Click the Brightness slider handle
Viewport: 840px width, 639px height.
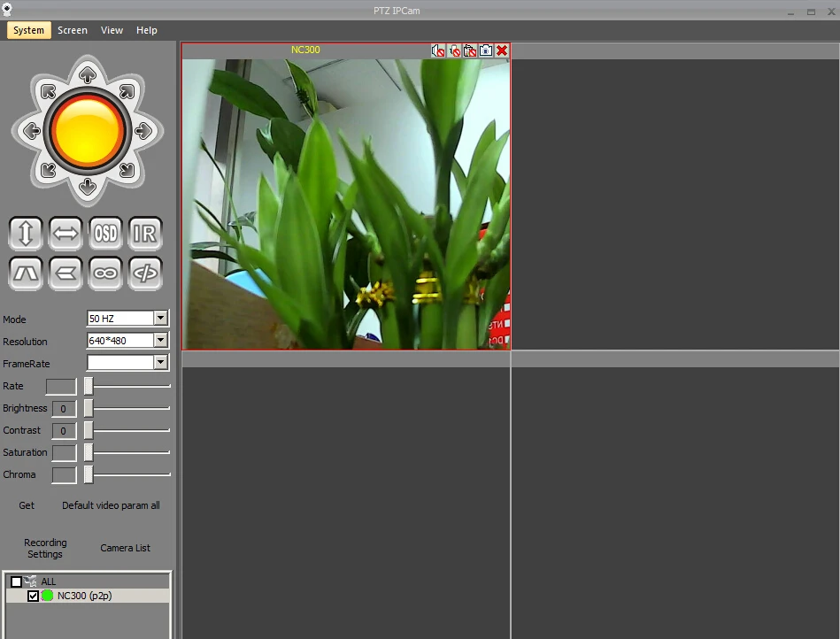click(89, 408)
